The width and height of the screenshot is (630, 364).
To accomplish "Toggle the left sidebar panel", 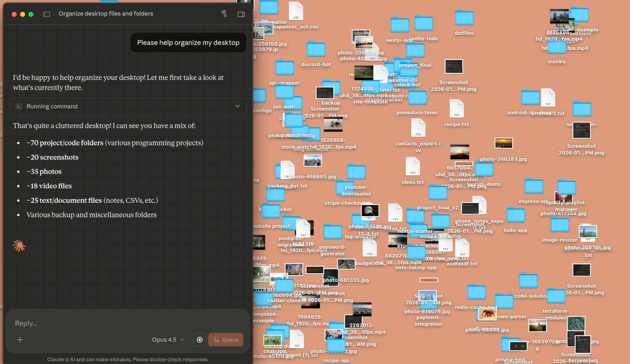I will pyautogui.click(x=46, y=14).
